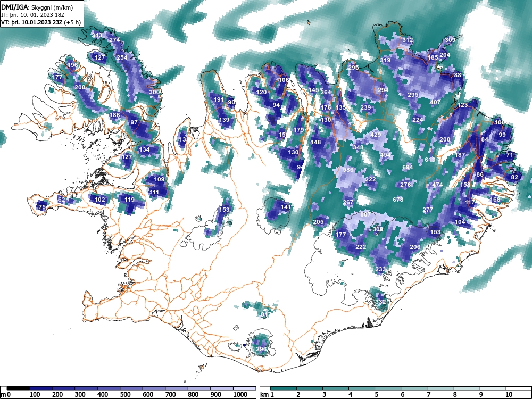Click the map value 254
Screen dimensions: 532x399
point(122,57)
